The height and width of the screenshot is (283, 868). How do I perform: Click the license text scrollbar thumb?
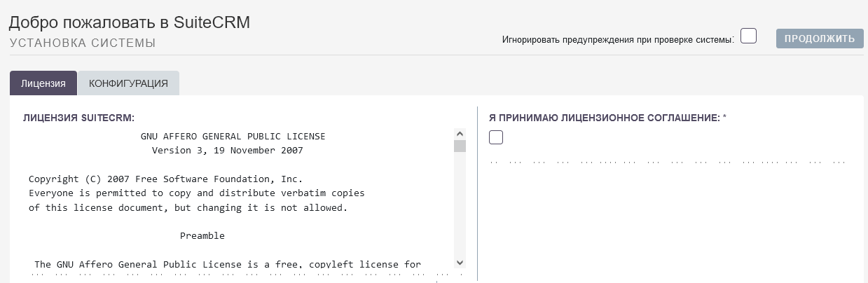[x=460, y=146]
